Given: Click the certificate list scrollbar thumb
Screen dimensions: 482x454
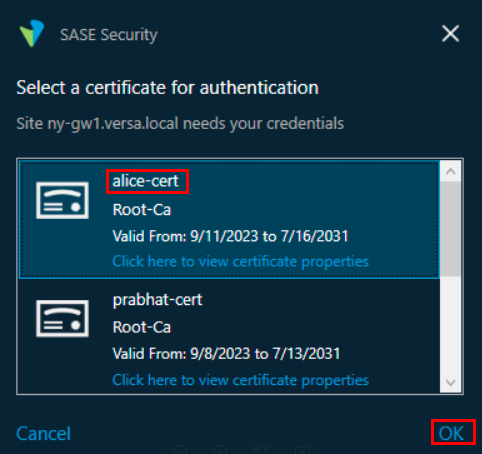Looking at the screenshot, I should point(450,229).
